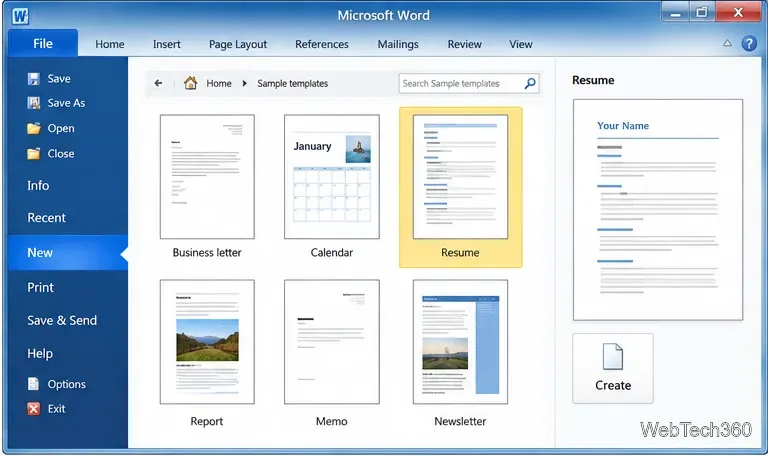Click the Exit menu entry text
Screen dimensions: 768x456
[56, 408]
